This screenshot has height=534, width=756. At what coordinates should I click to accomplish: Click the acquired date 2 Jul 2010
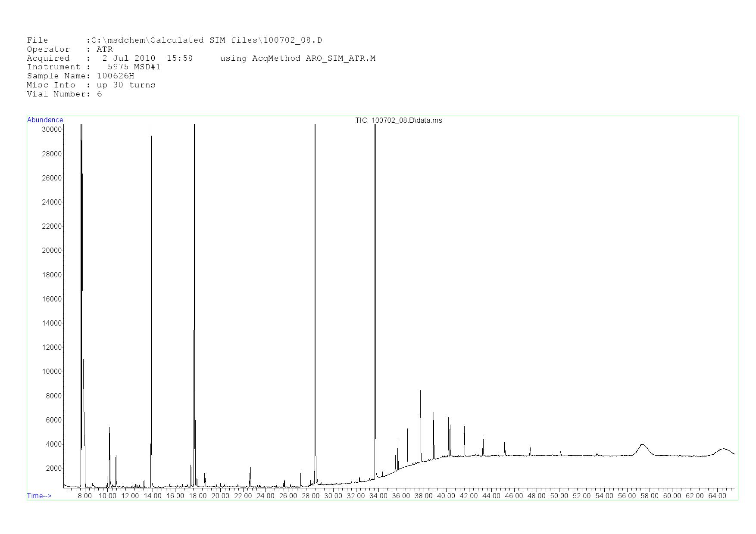point(128,58)
